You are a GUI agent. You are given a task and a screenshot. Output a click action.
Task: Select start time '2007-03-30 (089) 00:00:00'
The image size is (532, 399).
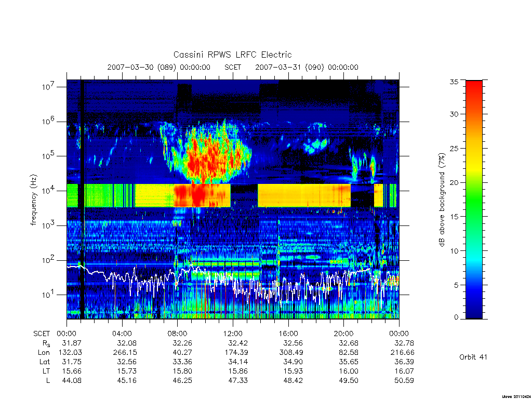(159, 67)
